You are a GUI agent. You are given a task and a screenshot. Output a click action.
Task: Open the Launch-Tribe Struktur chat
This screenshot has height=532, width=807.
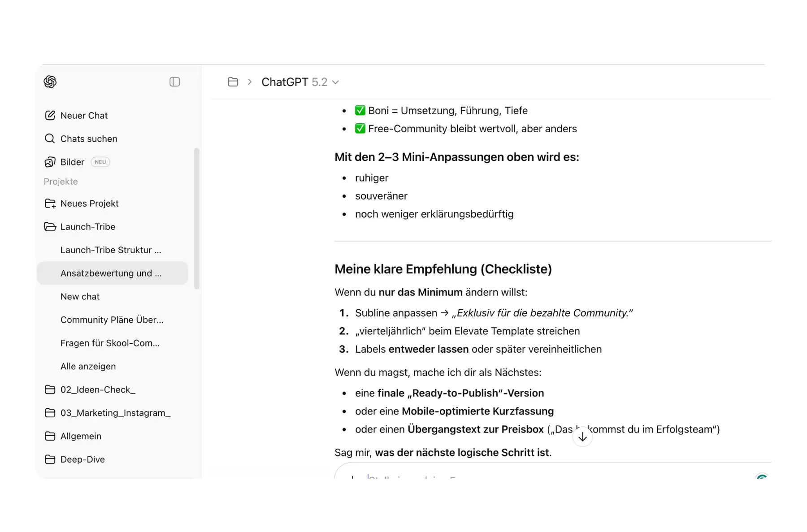pos(111,250)
